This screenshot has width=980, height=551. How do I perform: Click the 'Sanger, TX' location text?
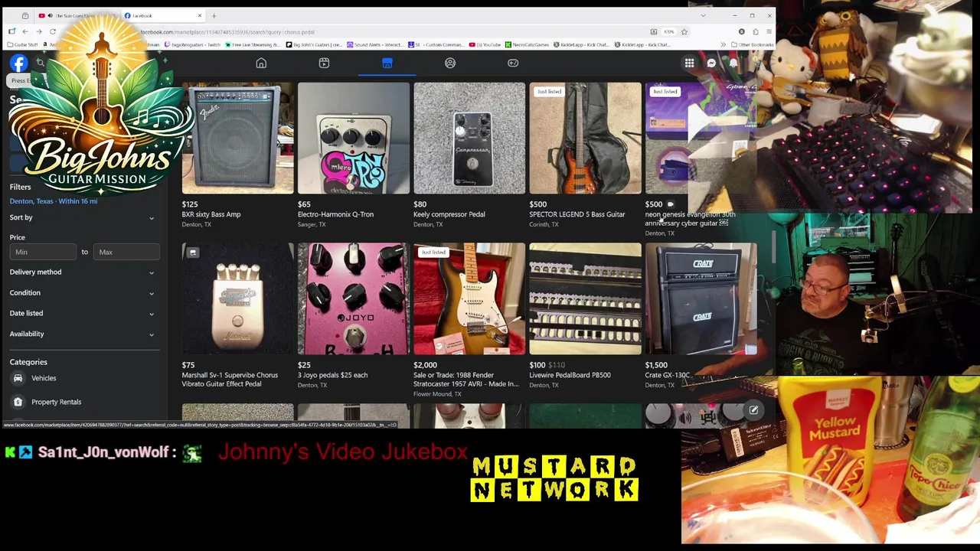tap(312, 224)
